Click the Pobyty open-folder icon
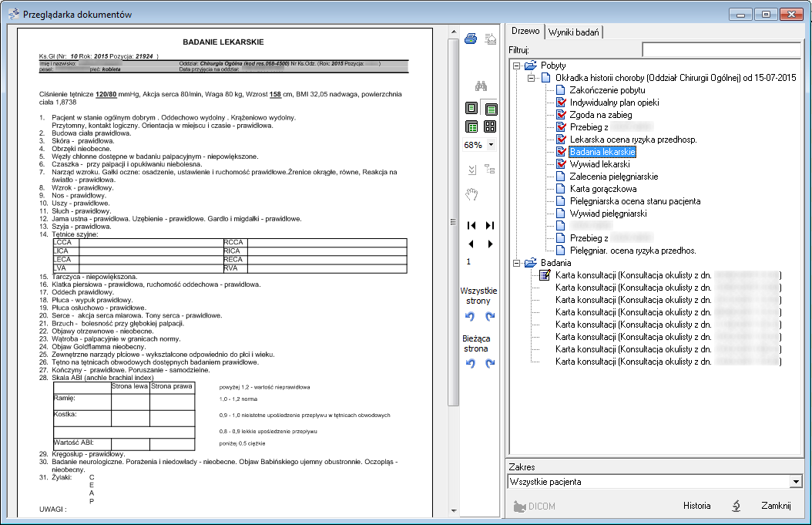Image resolution: width=812 pixels, height=525 pixels. point(530,66)
